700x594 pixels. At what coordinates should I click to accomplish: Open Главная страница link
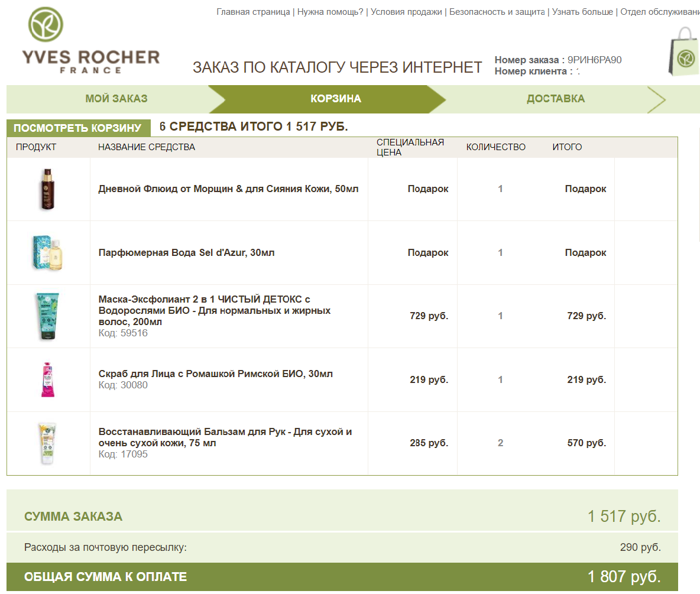point(253,12)
